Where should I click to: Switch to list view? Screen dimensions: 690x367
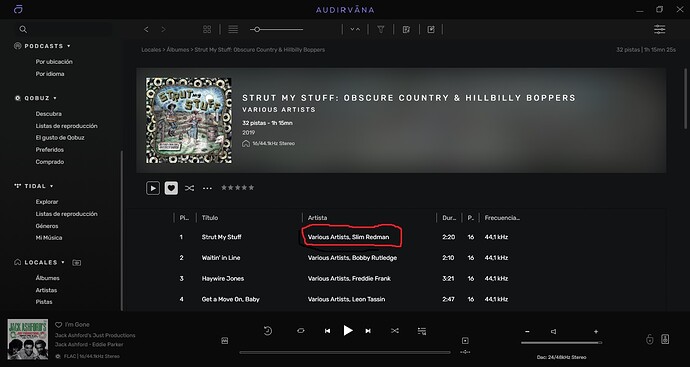tap(233, 29)
